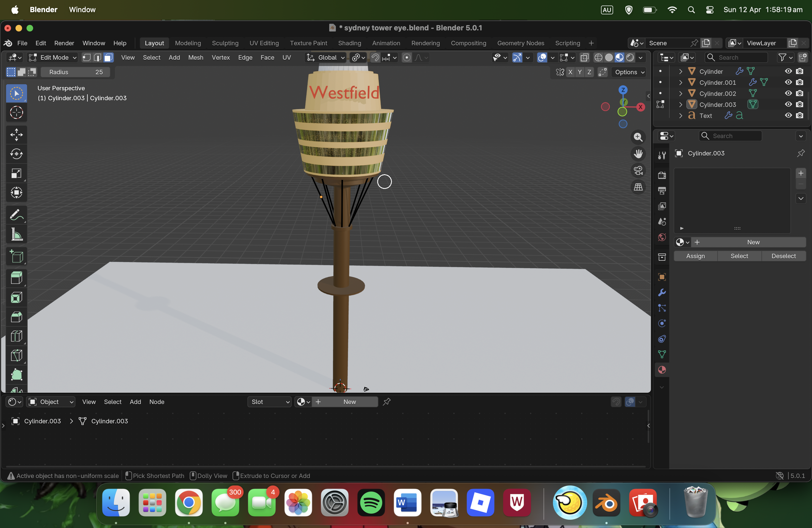Open the Tool properties tab
Viewport: 812px width, 528px height.
coord(662,155)
